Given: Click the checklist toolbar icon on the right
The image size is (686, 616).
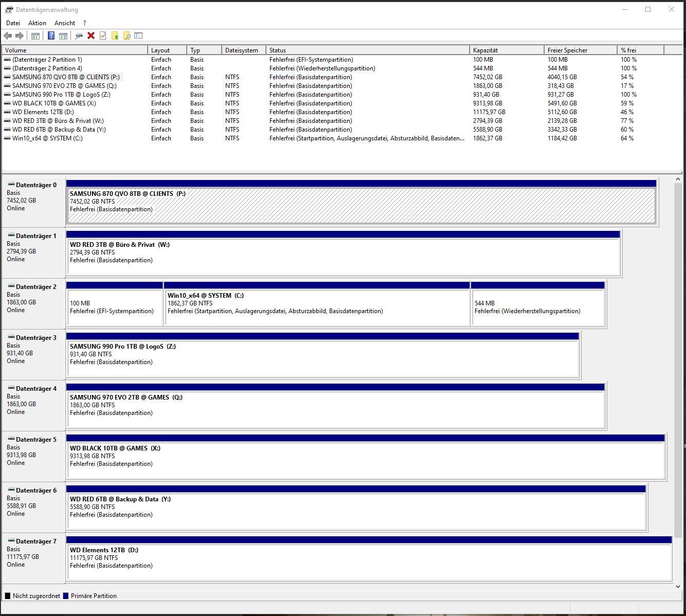Looking at the screenshot, I should [x=138, y=35].
